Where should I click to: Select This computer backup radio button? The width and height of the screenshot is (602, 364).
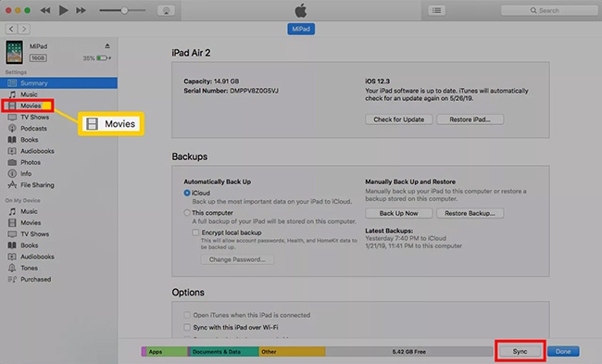187,212
